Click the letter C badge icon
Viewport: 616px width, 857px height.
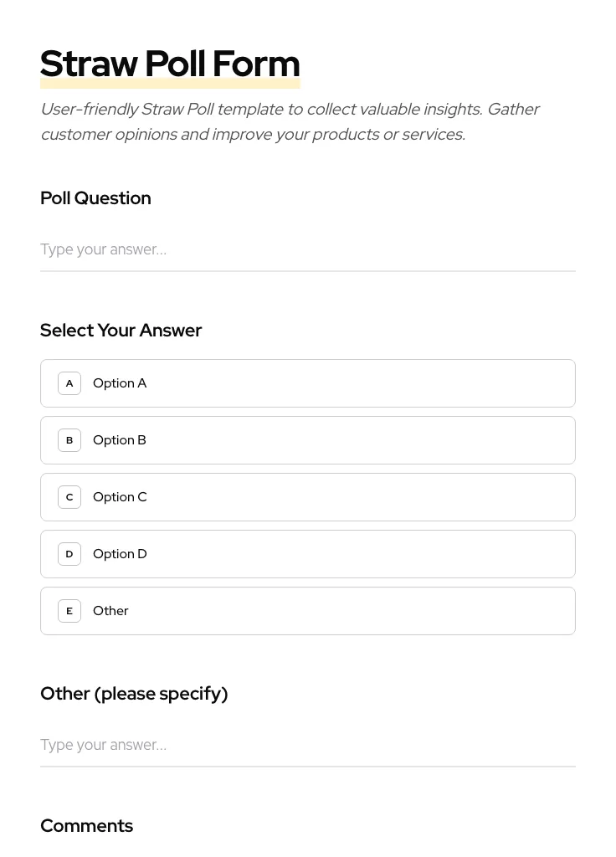69,497
